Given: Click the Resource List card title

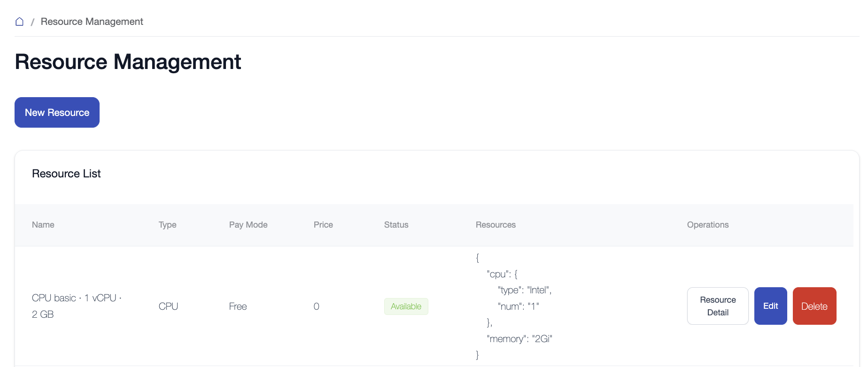Looking at the screenshot, I should pos(66,174).
